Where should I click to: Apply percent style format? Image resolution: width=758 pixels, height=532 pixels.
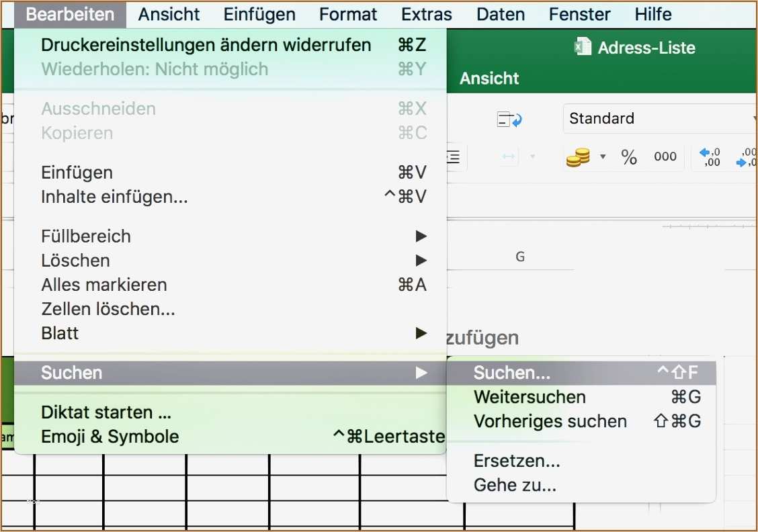629,157
